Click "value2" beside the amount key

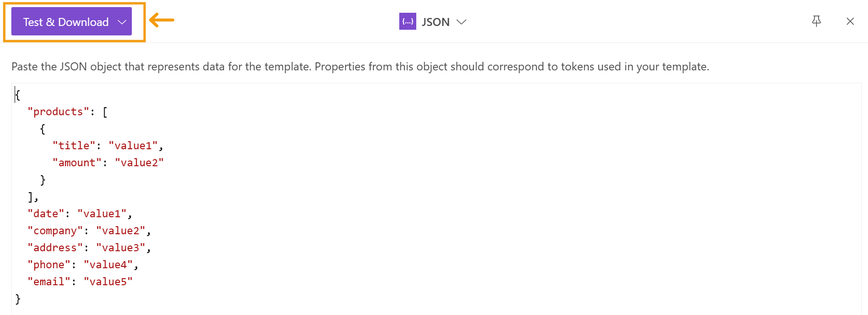click(139, 163)
